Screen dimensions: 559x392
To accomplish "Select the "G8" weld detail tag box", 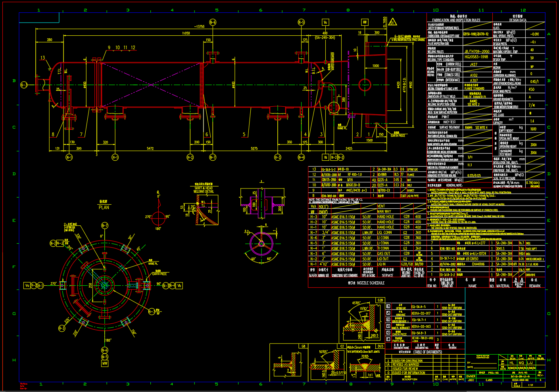I will point(304,346).
